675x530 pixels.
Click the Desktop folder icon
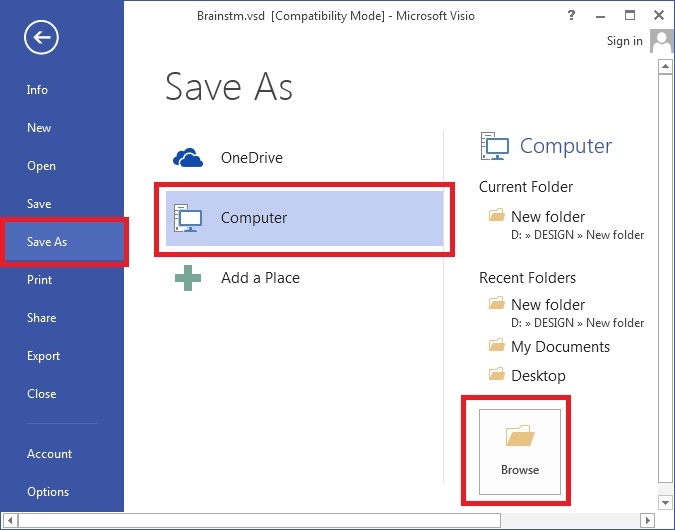pyautogui.click(x=496, y=374)
